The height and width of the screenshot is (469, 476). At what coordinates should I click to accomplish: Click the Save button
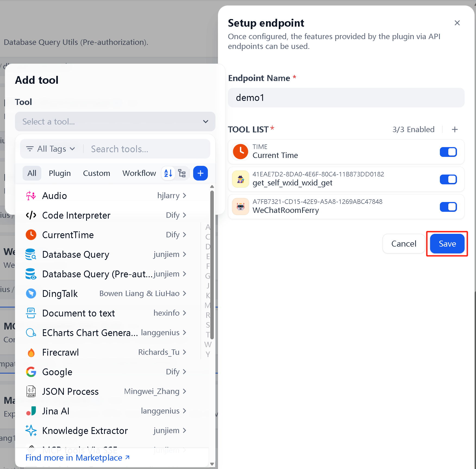pyautogui.click(x=447, y=244)
